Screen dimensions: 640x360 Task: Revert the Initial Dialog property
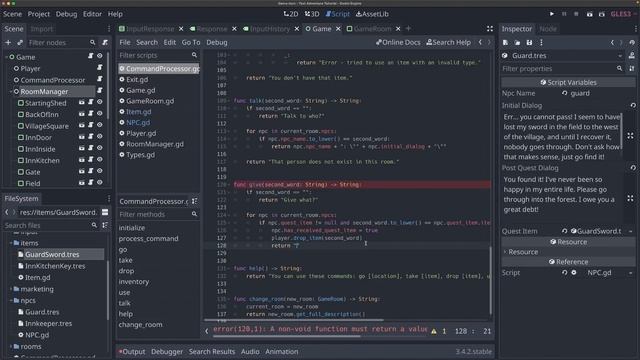[x=633, y=105]
